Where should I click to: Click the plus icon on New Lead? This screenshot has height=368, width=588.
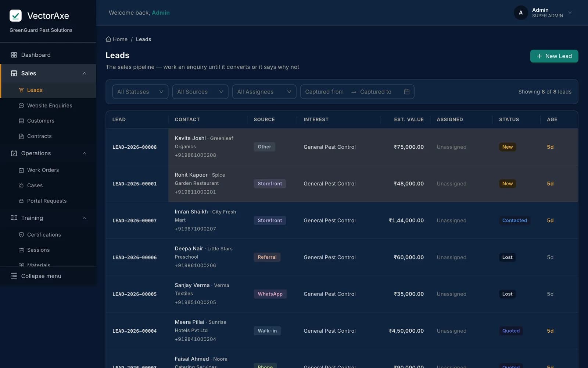pos(539,56)
